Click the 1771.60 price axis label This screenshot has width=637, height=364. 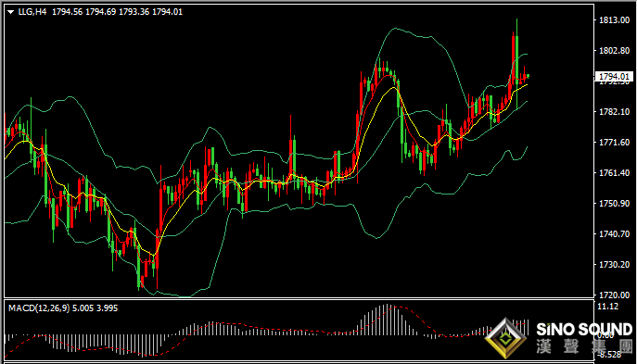tap(614, 143)
